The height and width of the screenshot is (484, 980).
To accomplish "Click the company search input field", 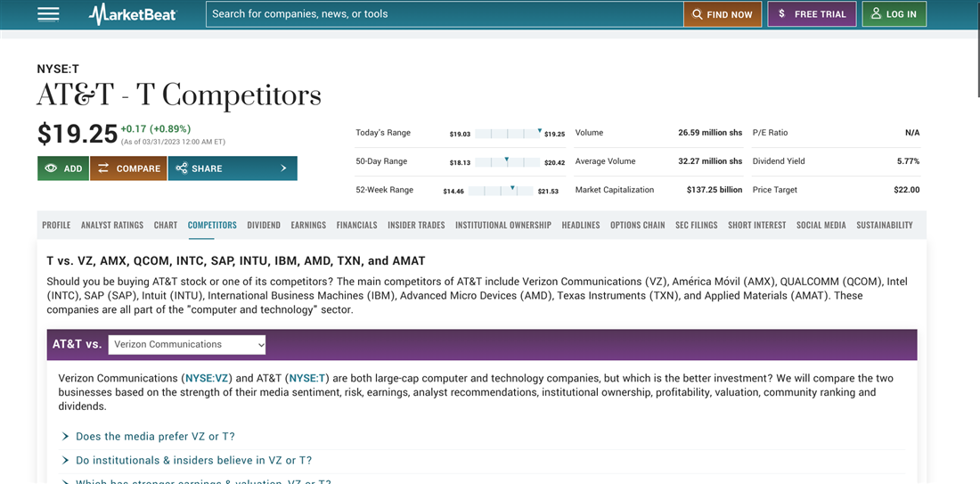I will tap(445, 13).
